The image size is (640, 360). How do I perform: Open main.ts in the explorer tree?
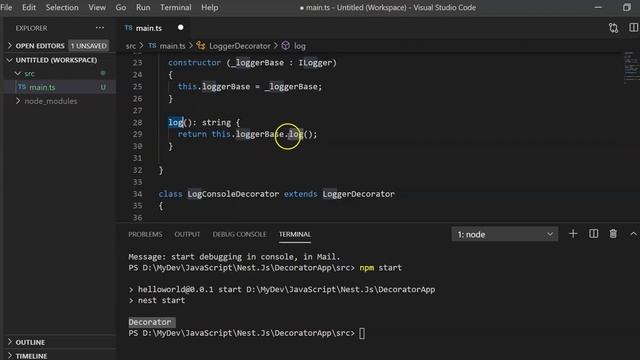click(x=42, y=87)
